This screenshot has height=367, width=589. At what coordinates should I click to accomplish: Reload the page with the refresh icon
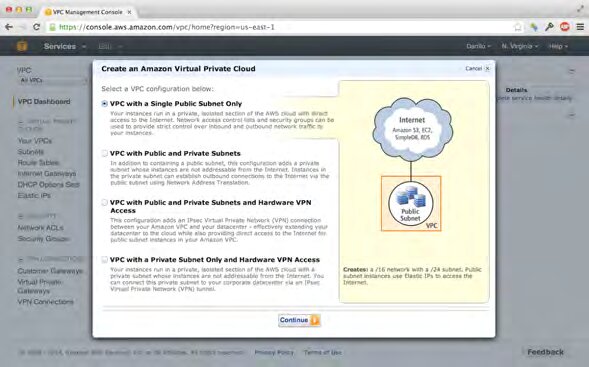[x=36, y=27]
